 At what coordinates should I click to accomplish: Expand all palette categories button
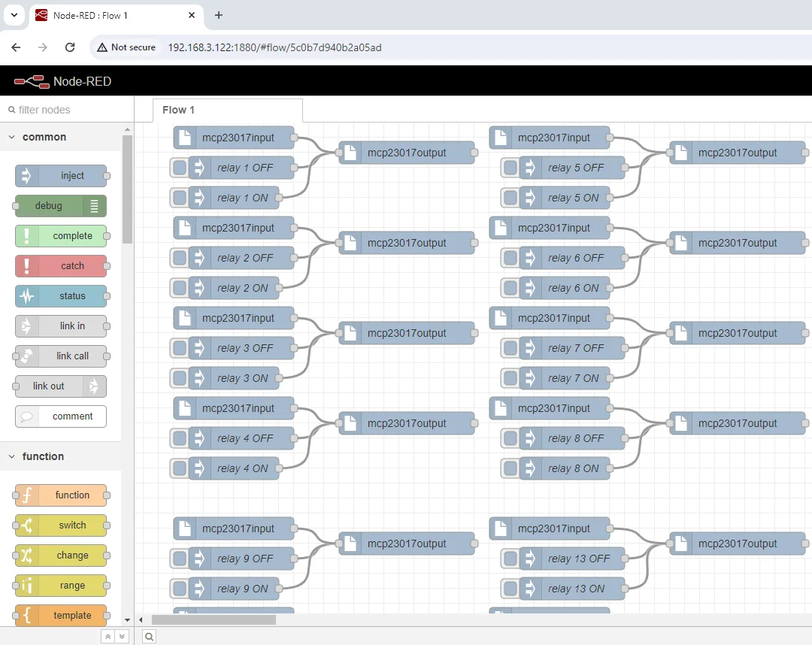[x=122, y=637]
